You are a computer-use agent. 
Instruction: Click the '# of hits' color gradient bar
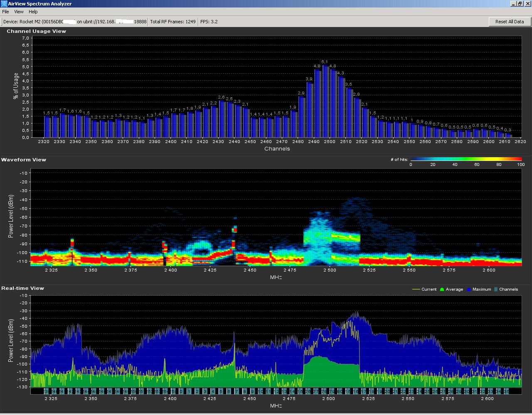pyautogui.click(x=466, y=159)
